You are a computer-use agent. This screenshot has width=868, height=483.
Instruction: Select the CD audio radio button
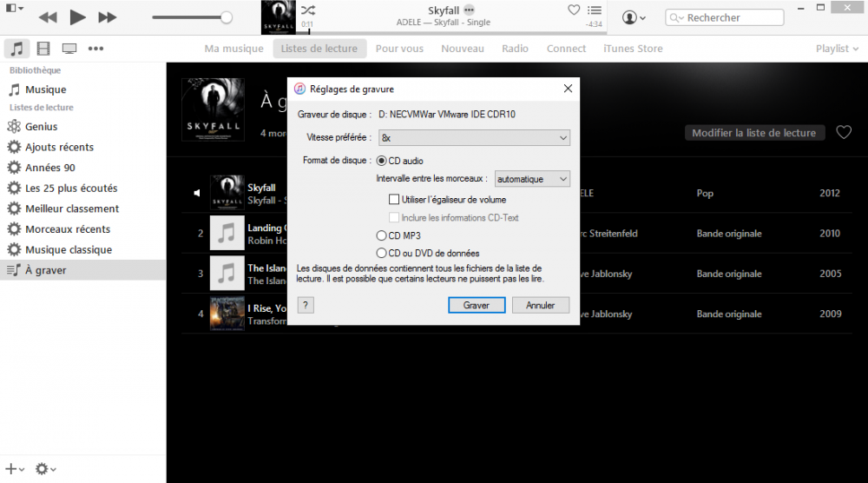[x=381, y=161]
